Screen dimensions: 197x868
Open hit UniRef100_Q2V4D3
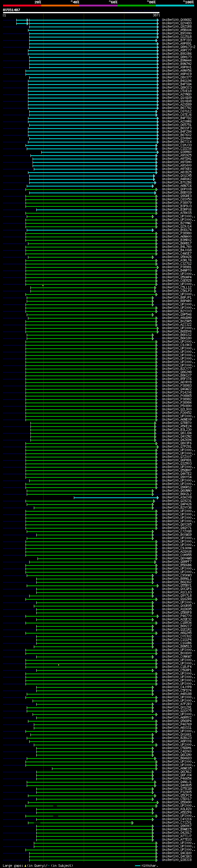176,23
